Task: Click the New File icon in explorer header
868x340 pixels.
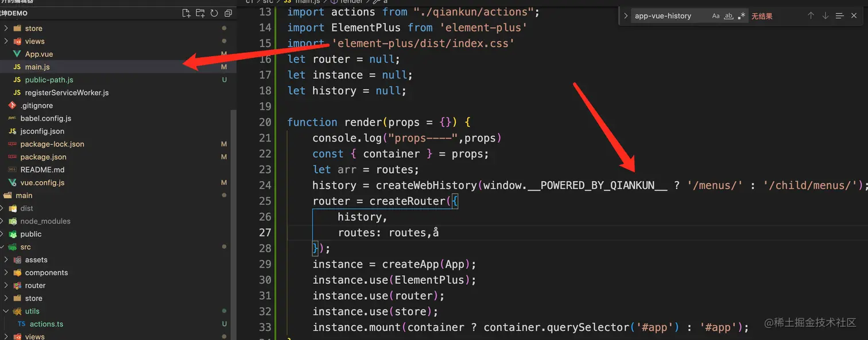Action: click(x=186, y=13)
